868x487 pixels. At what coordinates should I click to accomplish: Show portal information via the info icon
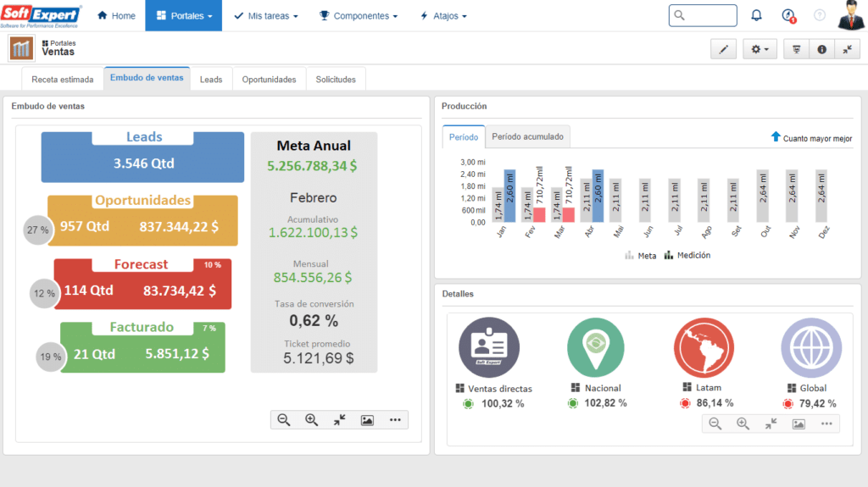pyautogui.click(x=821, y=49)
